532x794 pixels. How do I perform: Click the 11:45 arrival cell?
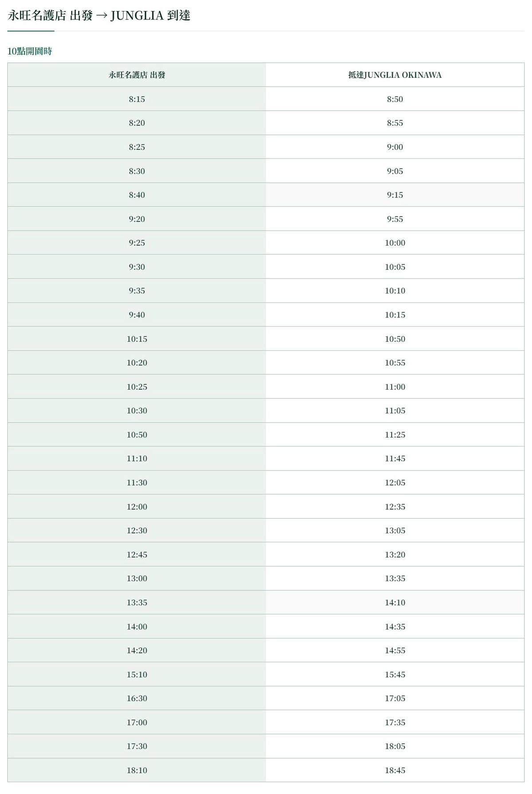(395, 458)
